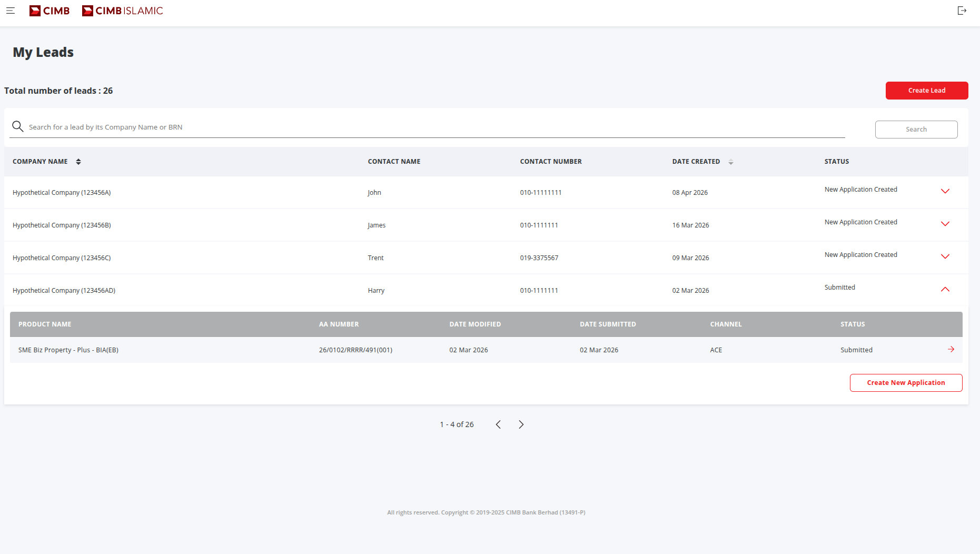Viewport: 980px width, 554px height.
Task: Click the Product Name subheader
Action: [45, 324]
